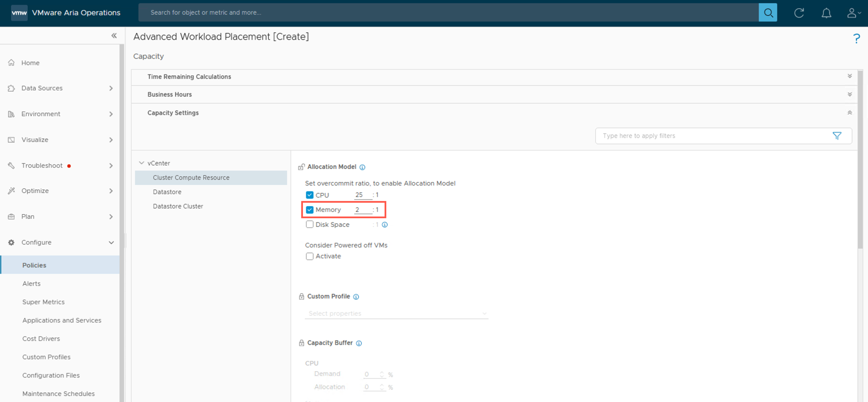The width and height of the screenshot is (868, 402).
Task: Click the filter funnel icon
Action: 837,136
